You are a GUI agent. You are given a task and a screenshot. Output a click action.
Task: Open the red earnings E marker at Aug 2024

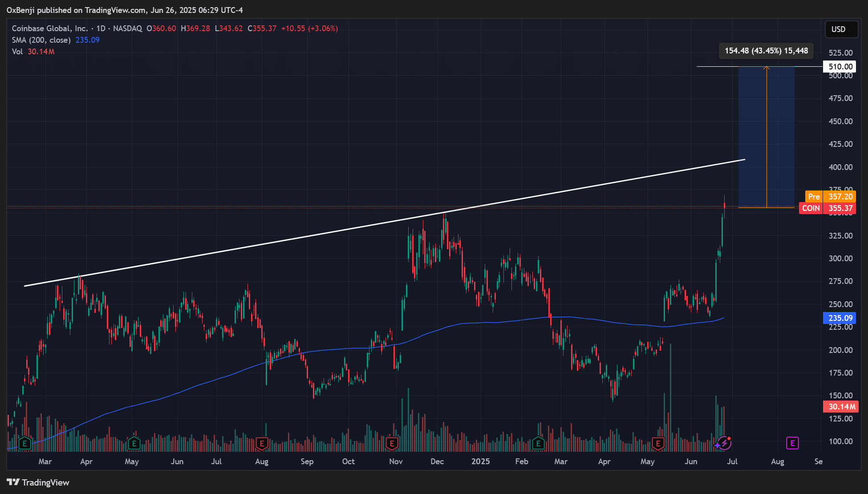(x=262, y=443)
